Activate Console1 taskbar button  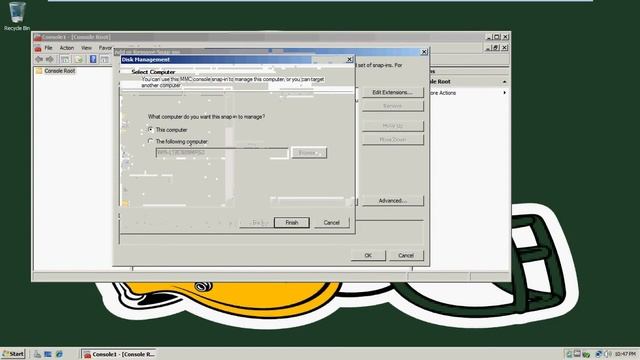click(x=119, y=354)
